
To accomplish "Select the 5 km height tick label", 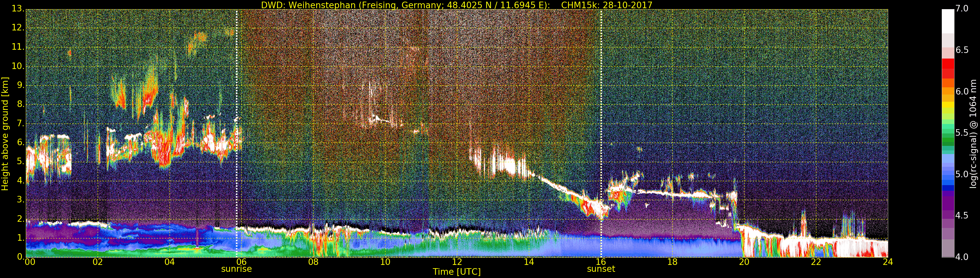I will click(21, 162).
